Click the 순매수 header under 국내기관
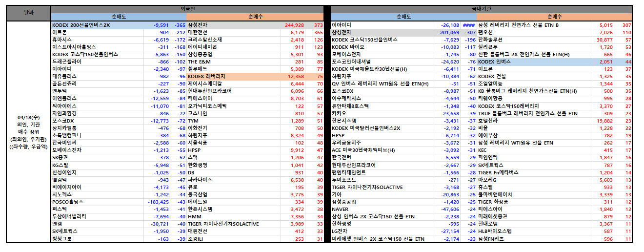The image size is (644, 252). coord(554,17)
